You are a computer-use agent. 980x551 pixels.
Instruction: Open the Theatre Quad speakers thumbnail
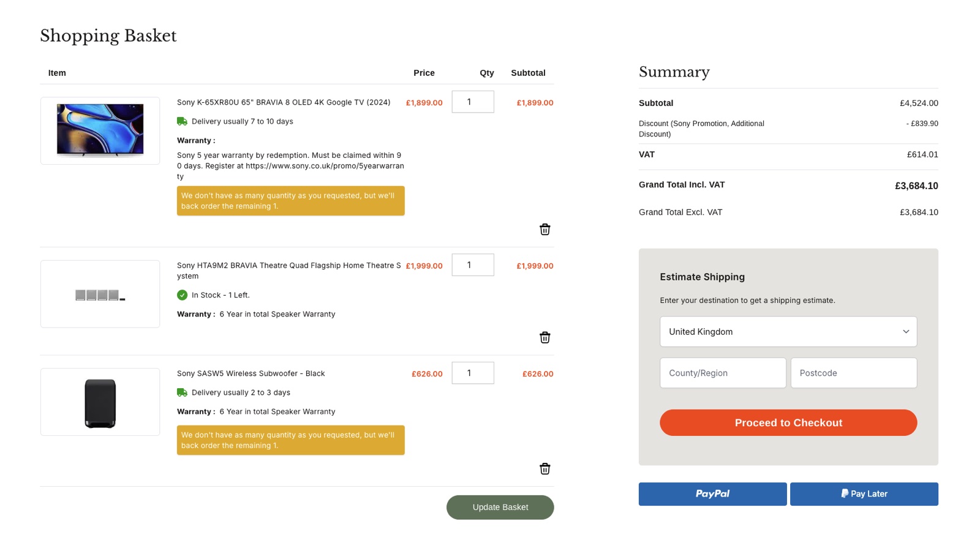click(100, 294)
